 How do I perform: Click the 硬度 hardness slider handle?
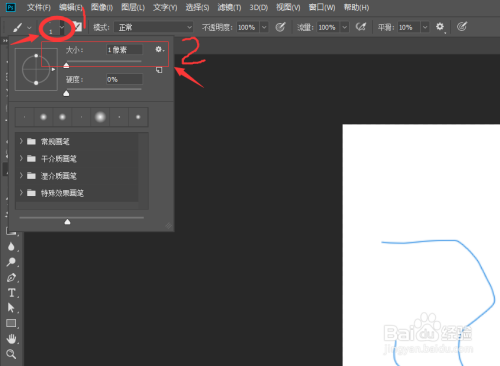coord(66,93)
